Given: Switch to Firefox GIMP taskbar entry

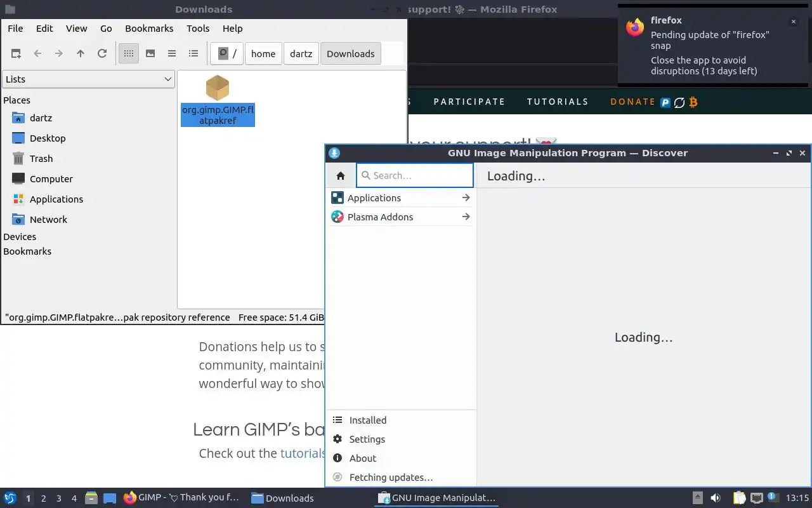Looking at the screenshot, I should pos(182,498).
